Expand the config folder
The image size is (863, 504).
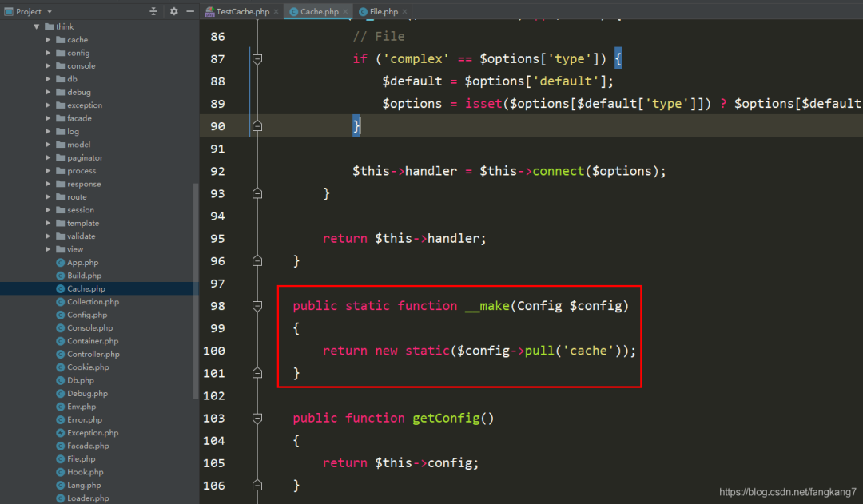click(x=48, y=53)
